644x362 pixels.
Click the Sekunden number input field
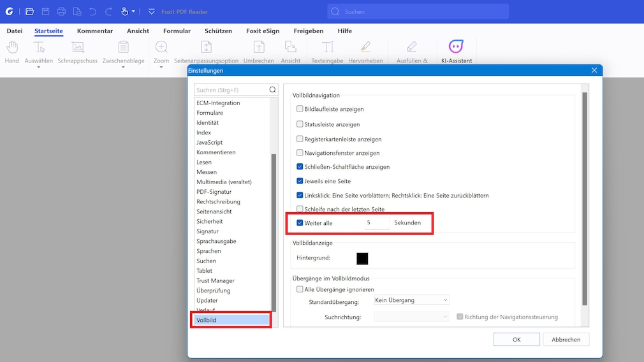376,223
